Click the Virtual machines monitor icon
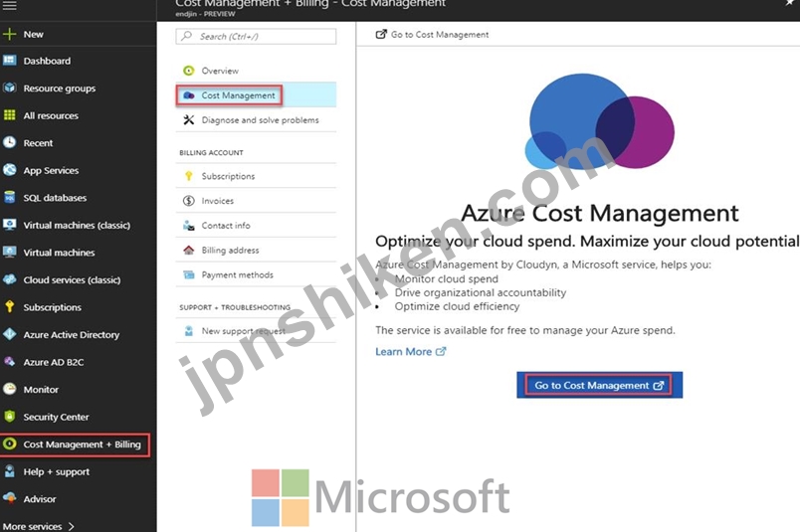Viewport: 800px width, 532px height. pos(9,252)
